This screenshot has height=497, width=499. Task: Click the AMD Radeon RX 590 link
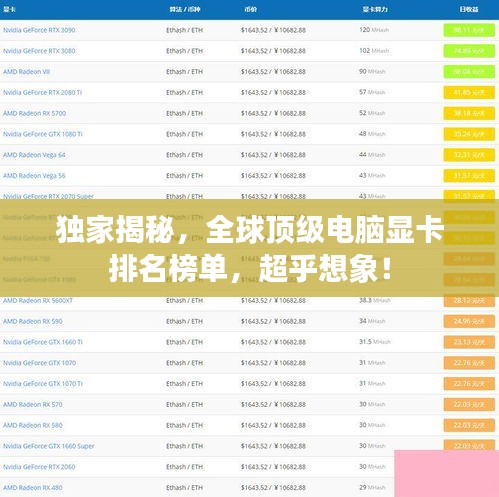[33, 321]
